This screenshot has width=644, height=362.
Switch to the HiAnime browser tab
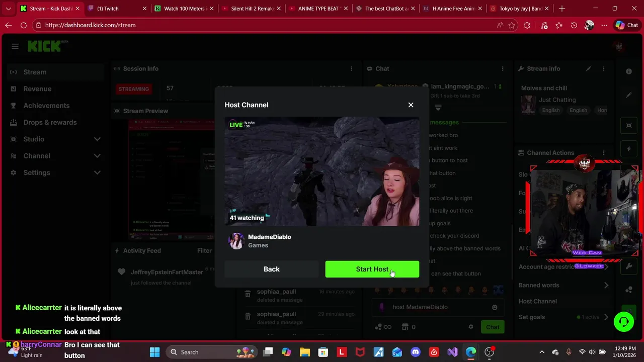453,9
